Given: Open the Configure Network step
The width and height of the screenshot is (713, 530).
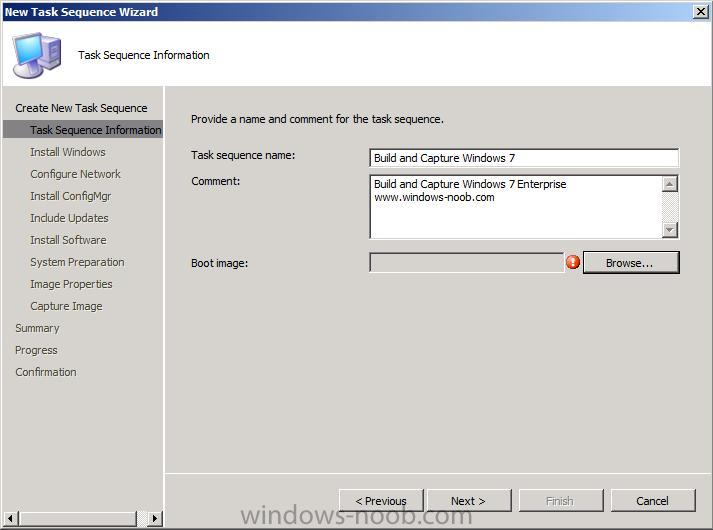Looking at the screenshot, I should coord(75,174).
